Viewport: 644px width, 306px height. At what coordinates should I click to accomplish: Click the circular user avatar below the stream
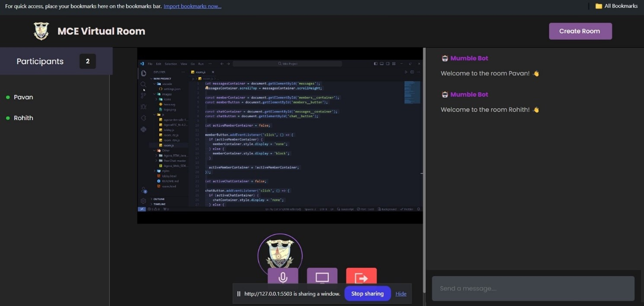pyautogui.click(x=280, y=251)
